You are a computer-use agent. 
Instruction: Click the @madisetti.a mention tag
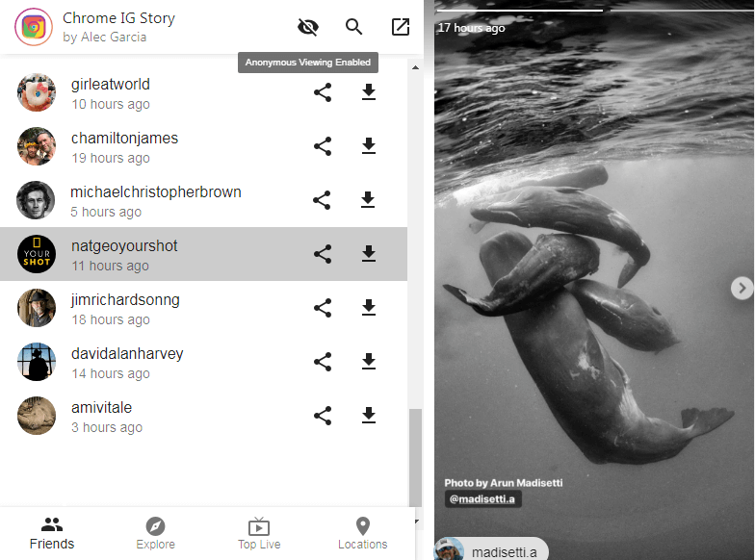(482, 498)
